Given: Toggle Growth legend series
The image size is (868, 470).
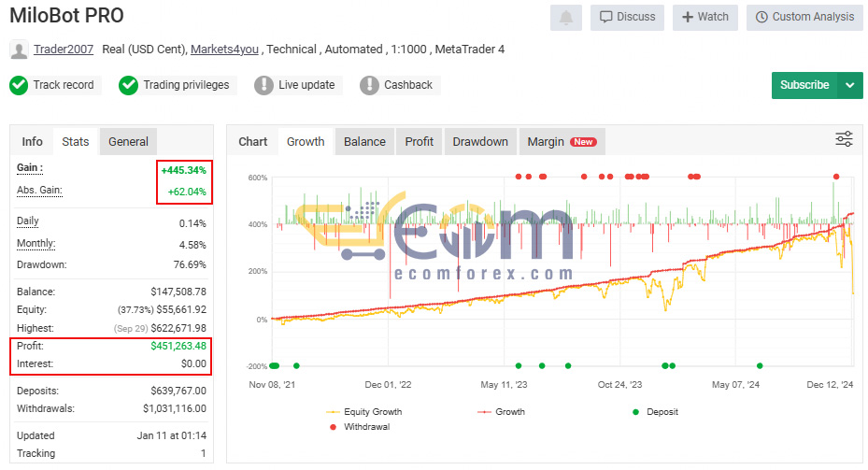Looking at the screenshot, I should 501,412.
